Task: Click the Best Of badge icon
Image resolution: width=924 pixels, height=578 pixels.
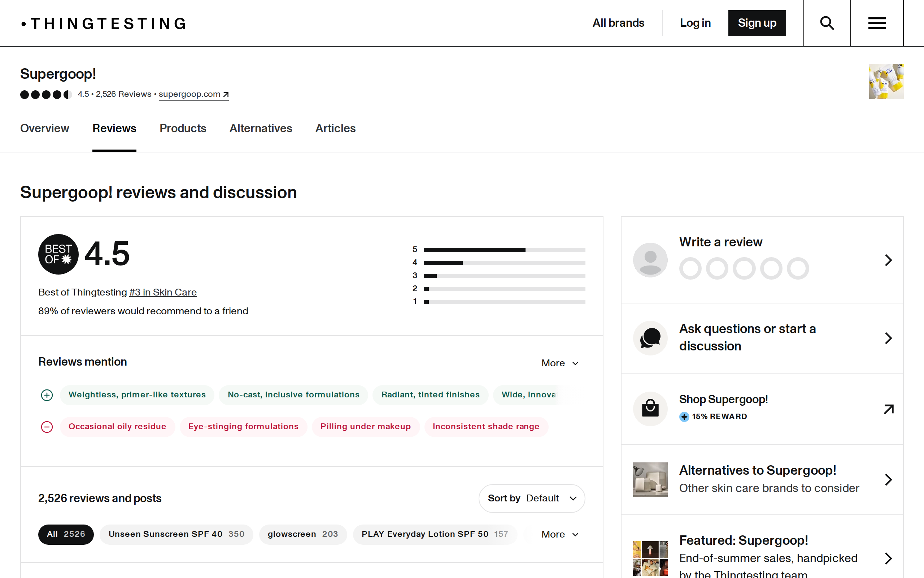Action: click(58, 254)
